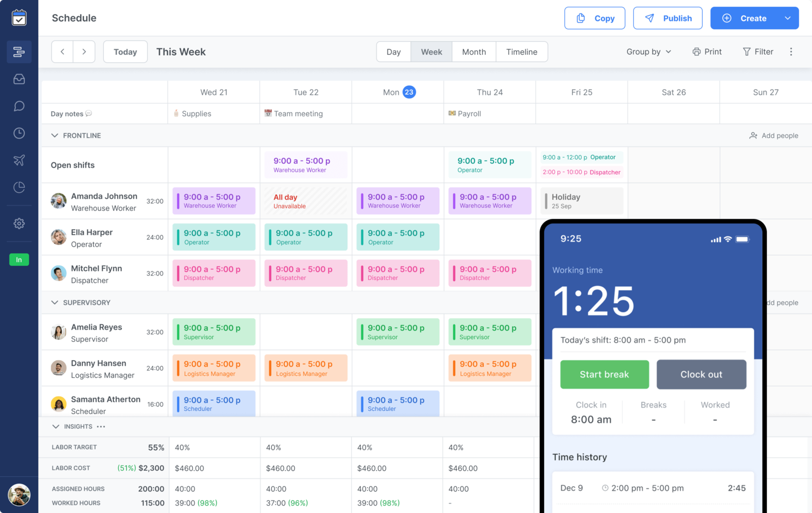Viewport: 812px width, 513px height.
Task: Toggle the green In clock status
Action: click(19, 260)
